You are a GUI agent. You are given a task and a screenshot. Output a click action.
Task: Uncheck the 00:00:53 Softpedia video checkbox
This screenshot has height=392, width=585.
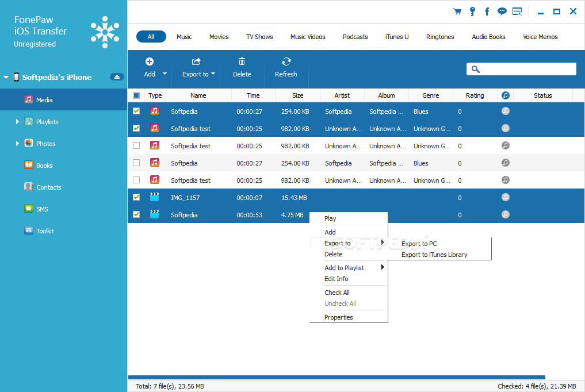coord(136,214)
